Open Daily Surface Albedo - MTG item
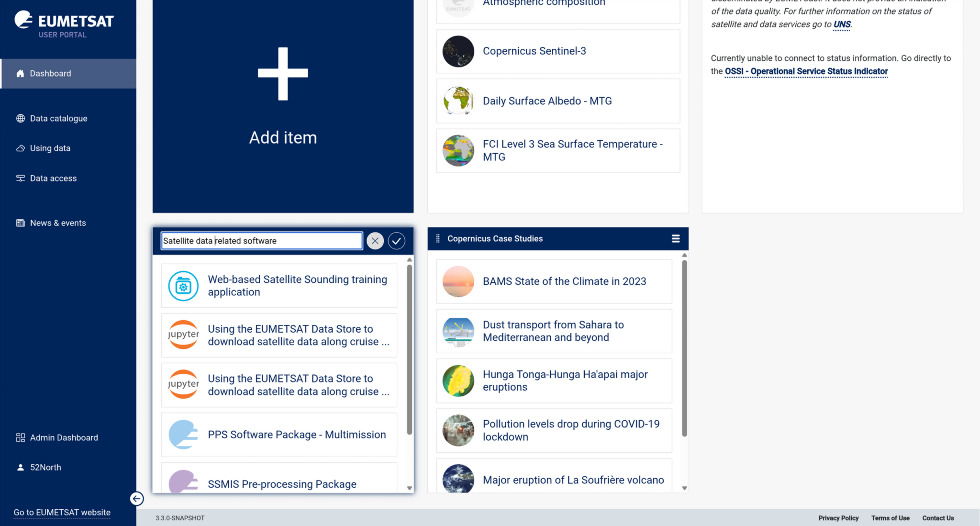 coord(558,101)
